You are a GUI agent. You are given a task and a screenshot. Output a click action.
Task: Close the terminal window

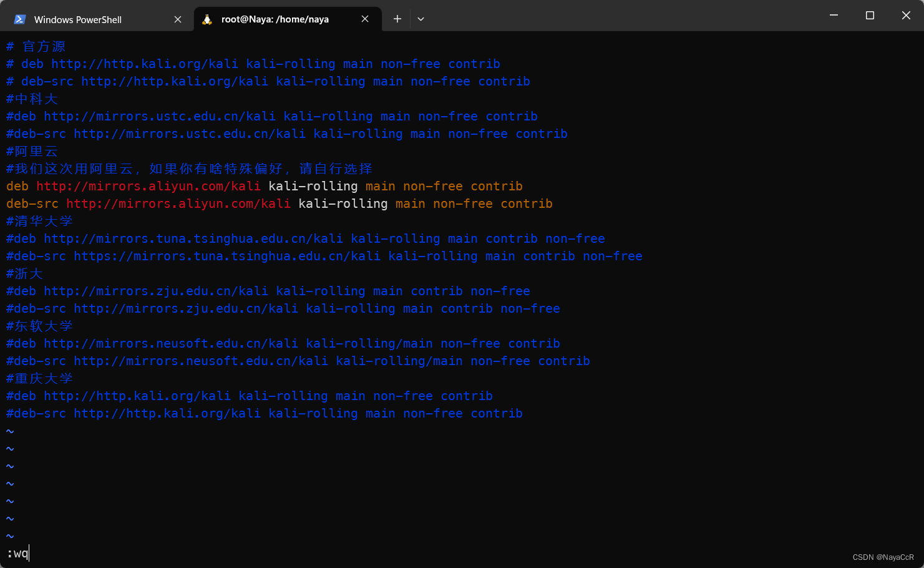pos(906,15)
